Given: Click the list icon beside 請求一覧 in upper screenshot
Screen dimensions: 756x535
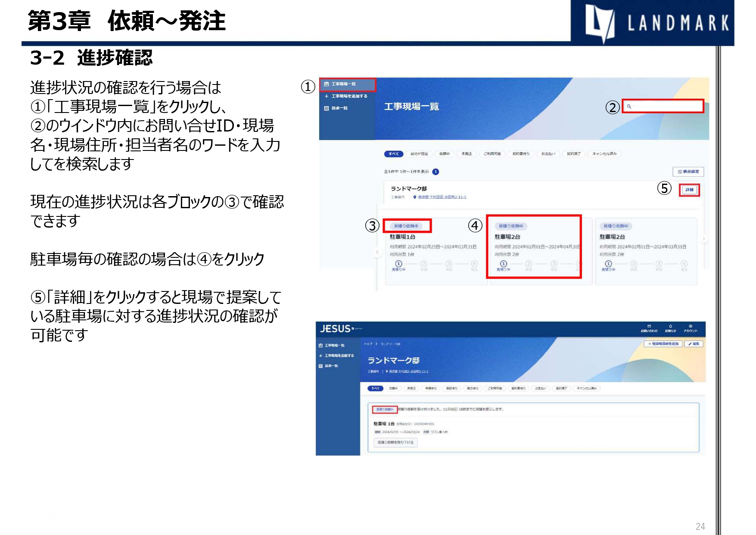Looking at the screenshot, I should (327, 108).
